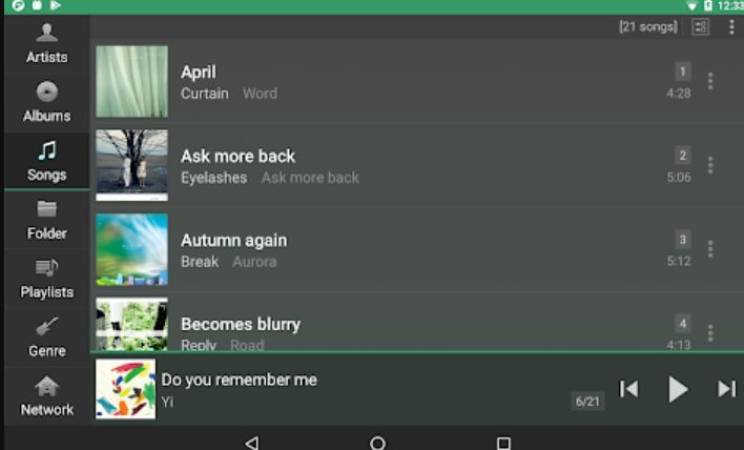
Task: Tap the album name Aurora
Action: click(x=254, y=262)
